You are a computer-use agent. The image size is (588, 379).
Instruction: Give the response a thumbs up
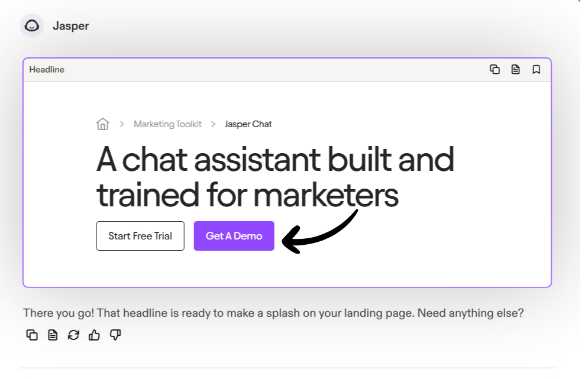94,335
